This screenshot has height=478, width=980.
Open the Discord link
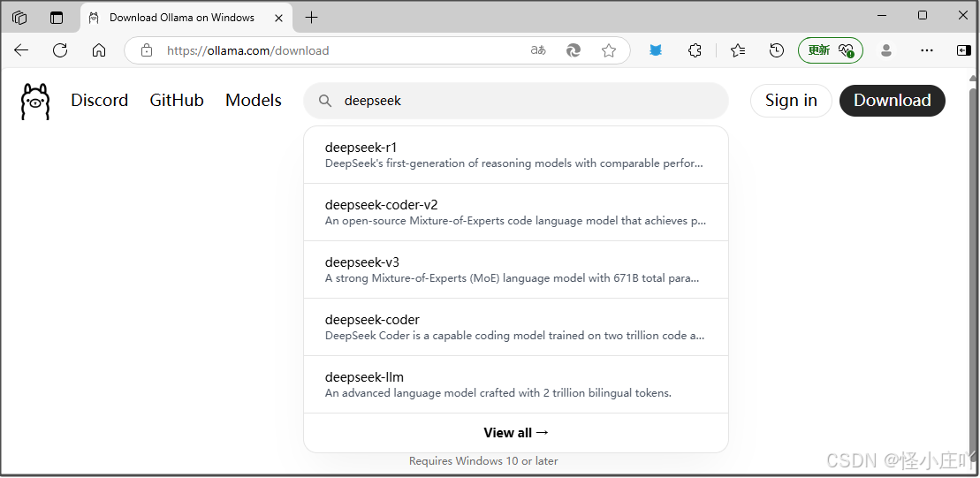(99, 101)
